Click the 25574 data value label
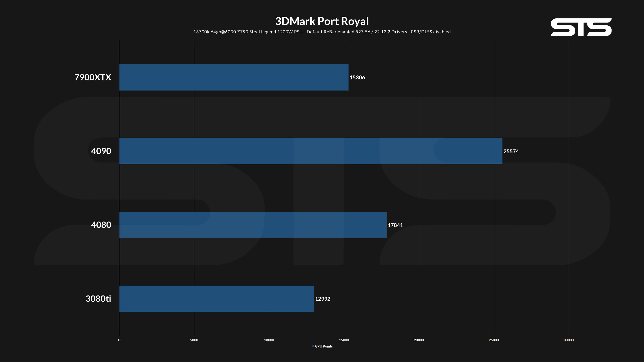 (511, 151)
